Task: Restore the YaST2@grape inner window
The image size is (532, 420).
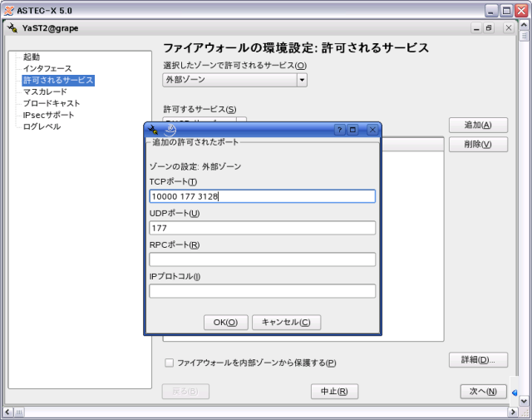Action: pyautogui.click(x=490, y=28)
